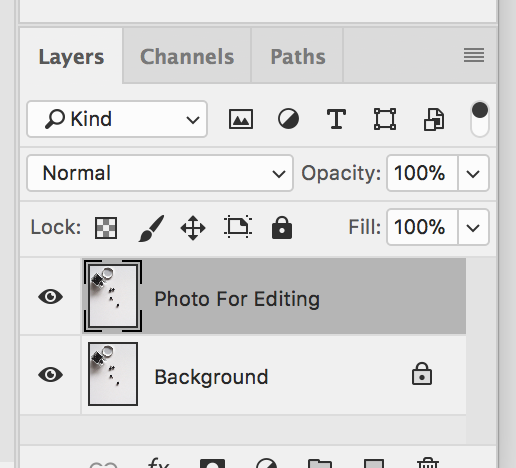516x468 pixels.
Task: Create a new layer group
Action: [320, 463]
